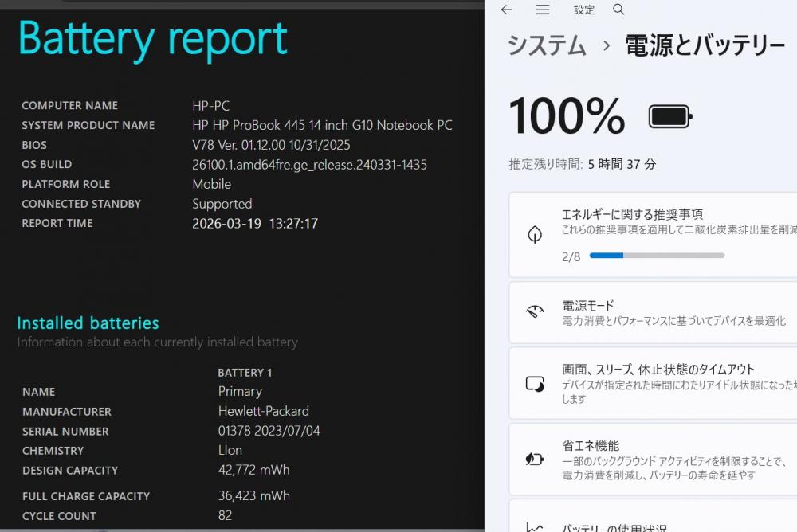Click the FULL CHARGE CAPACITY row label

86,496
